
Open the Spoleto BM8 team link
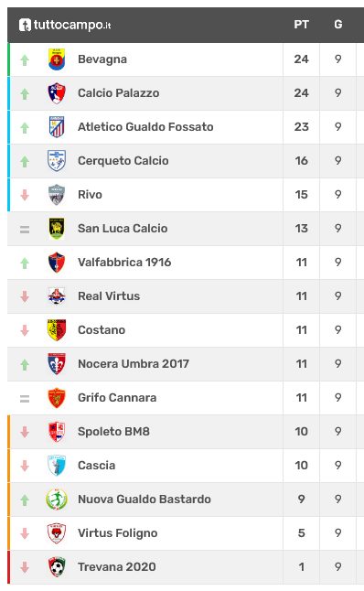click(113, 432)
